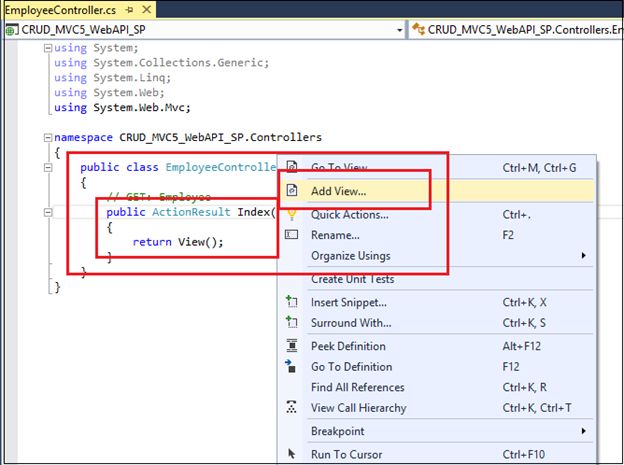Click the Peek Definition icon
624x465 pixels.
pyautogui.click(x=292, y=346)
